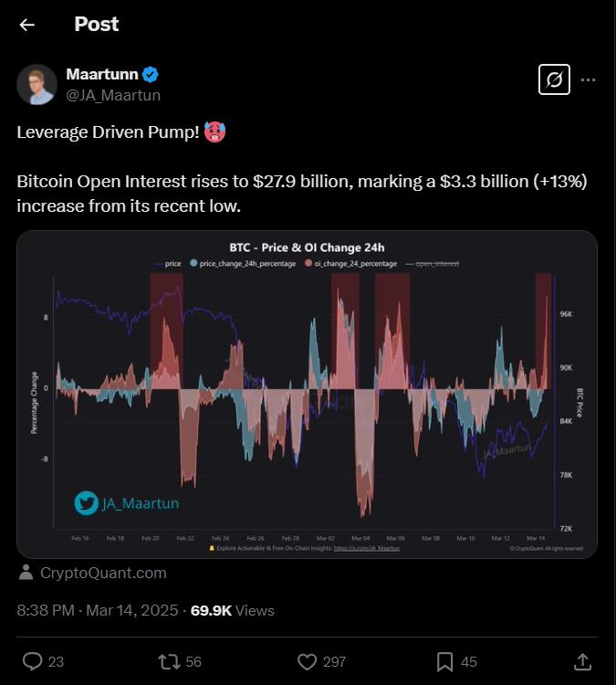The width and height of the screenshot is (616, 685).
Task: Click the Post header title
Action: point(96,24)
